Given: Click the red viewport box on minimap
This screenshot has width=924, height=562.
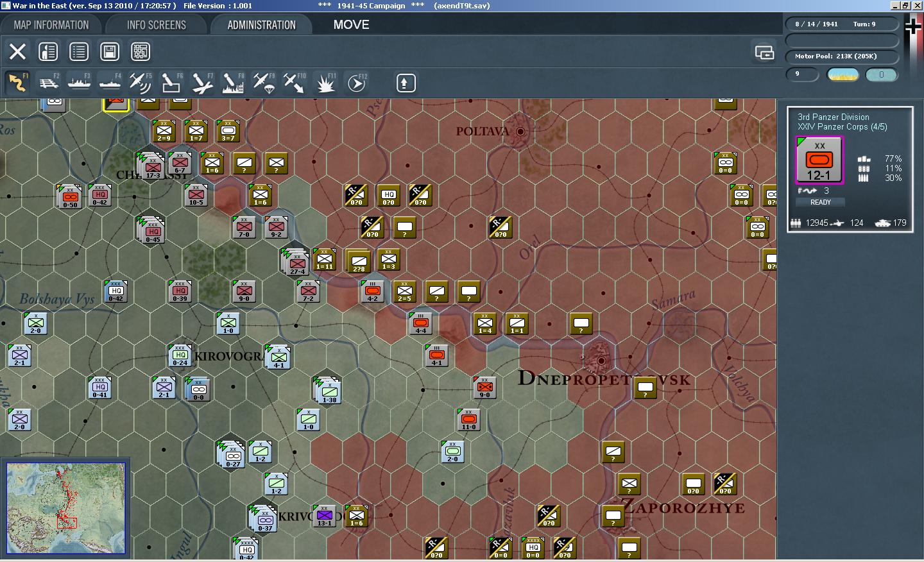Looking at the screenshot, I should (x=67, y=523).
